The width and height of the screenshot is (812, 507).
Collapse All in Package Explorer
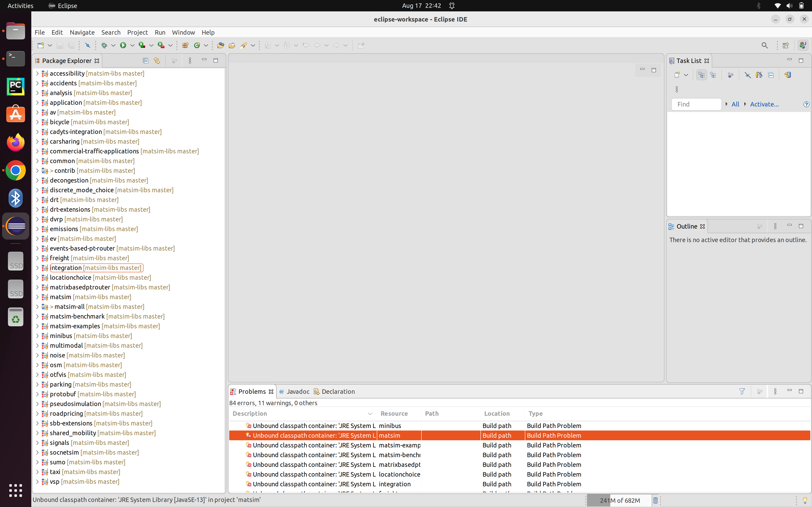146,60
